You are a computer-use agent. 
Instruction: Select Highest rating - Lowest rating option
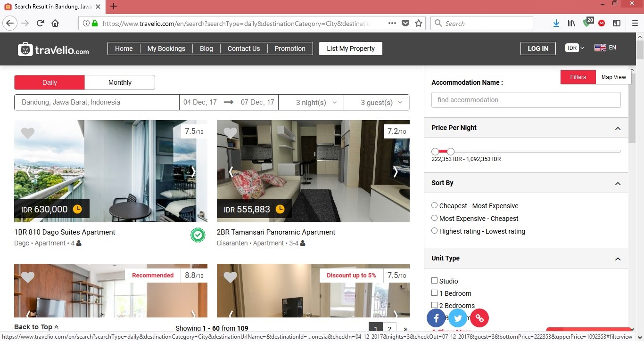tap(435, 231)
